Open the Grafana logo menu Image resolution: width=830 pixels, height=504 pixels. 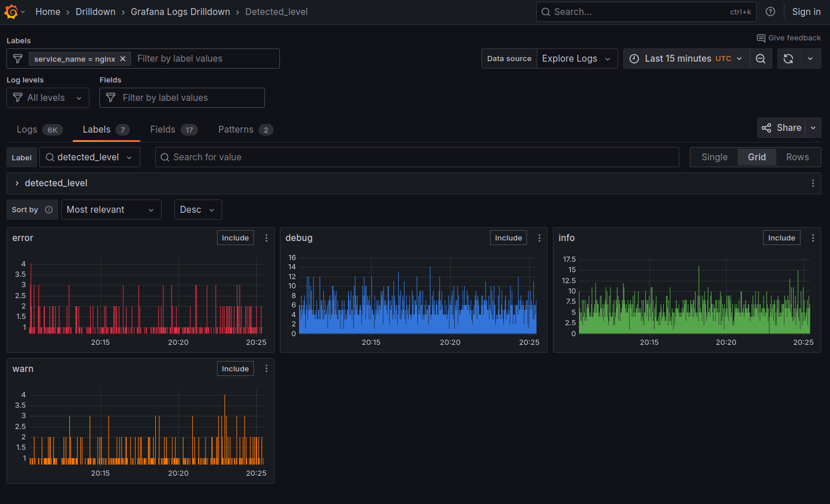click(x=12, y=12)
